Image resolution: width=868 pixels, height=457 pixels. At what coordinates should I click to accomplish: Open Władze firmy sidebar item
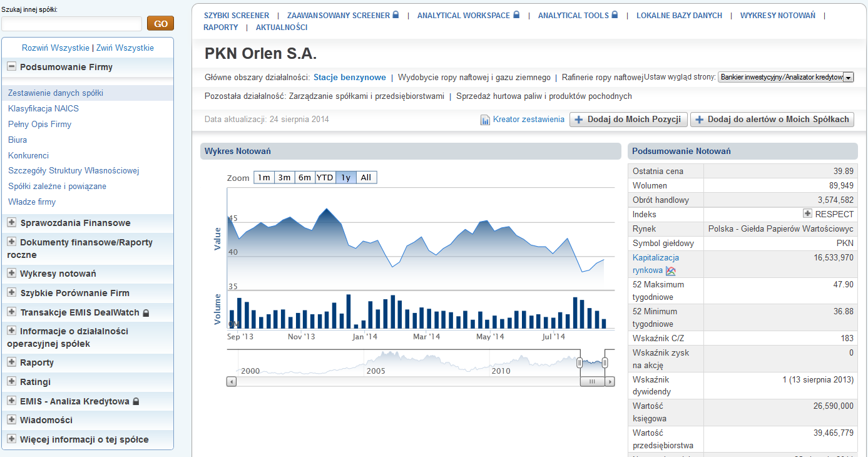pyautogui.click(x=32, y=202)
